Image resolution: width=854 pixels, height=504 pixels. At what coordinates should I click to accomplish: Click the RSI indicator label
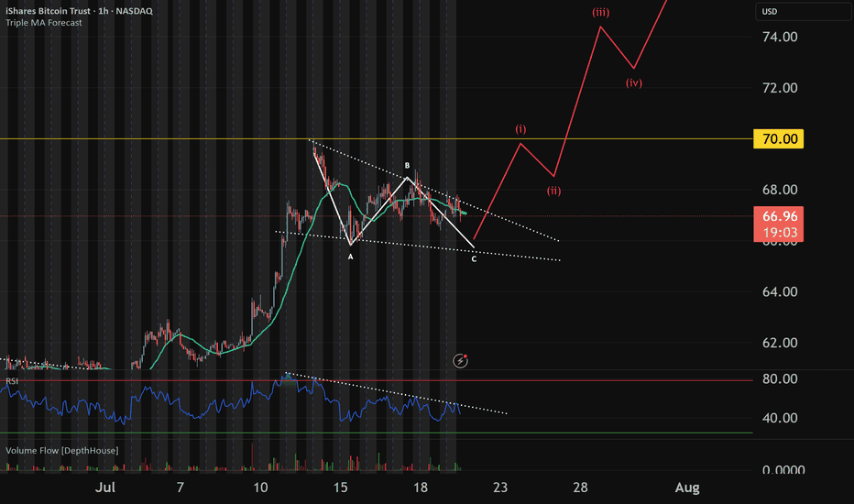(11, 381)
